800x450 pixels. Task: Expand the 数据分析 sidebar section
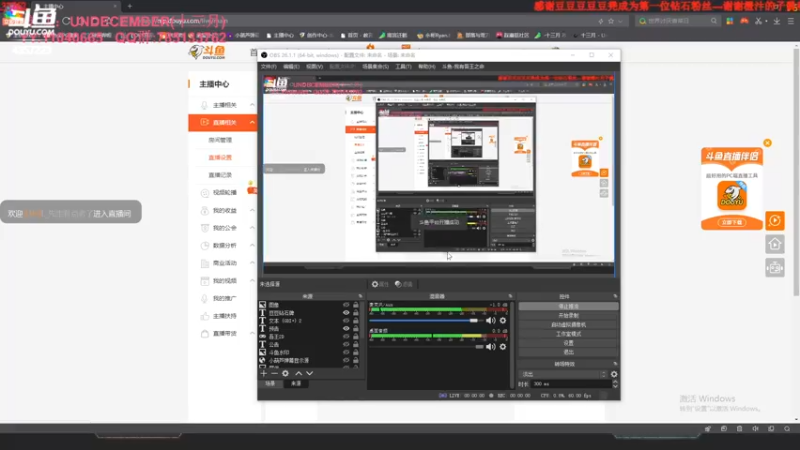pos(252,245)
